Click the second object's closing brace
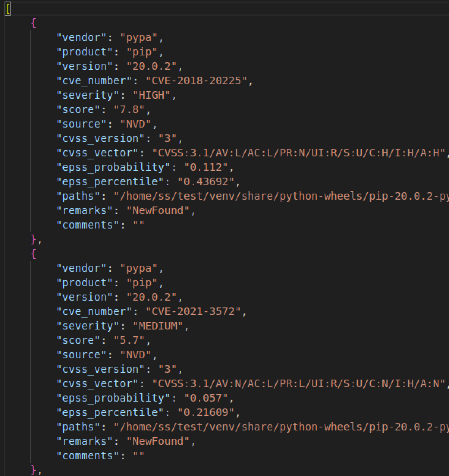Image resolution: width=449 pixels, height=476 pixels. 33,470
